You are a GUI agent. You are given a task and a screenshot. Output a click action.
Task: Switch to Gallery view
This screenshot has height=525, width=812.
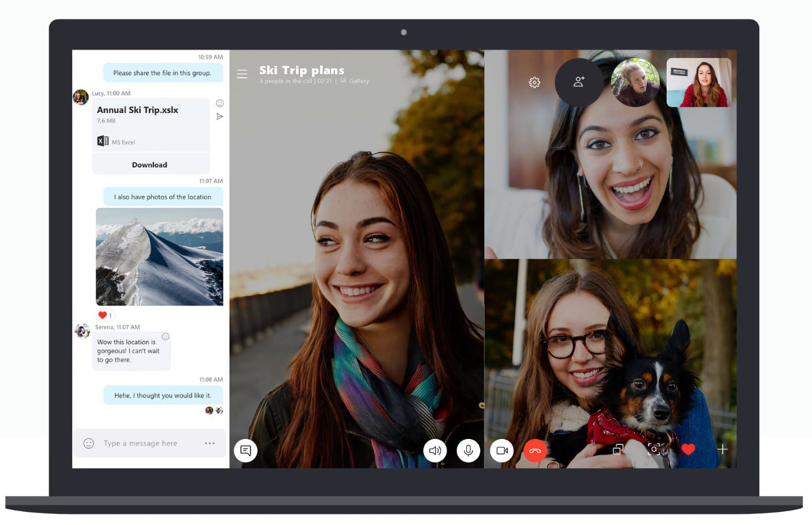point(354,81)
